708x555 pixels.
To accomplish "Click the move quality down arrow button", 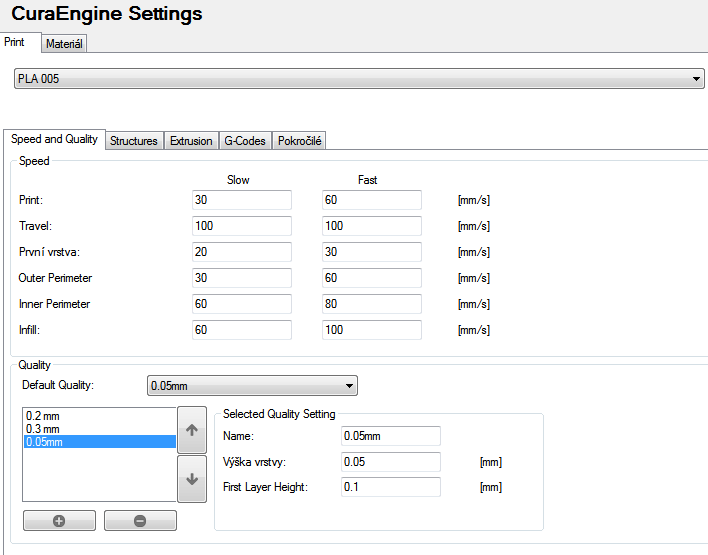I will click(x=191, y=479).
